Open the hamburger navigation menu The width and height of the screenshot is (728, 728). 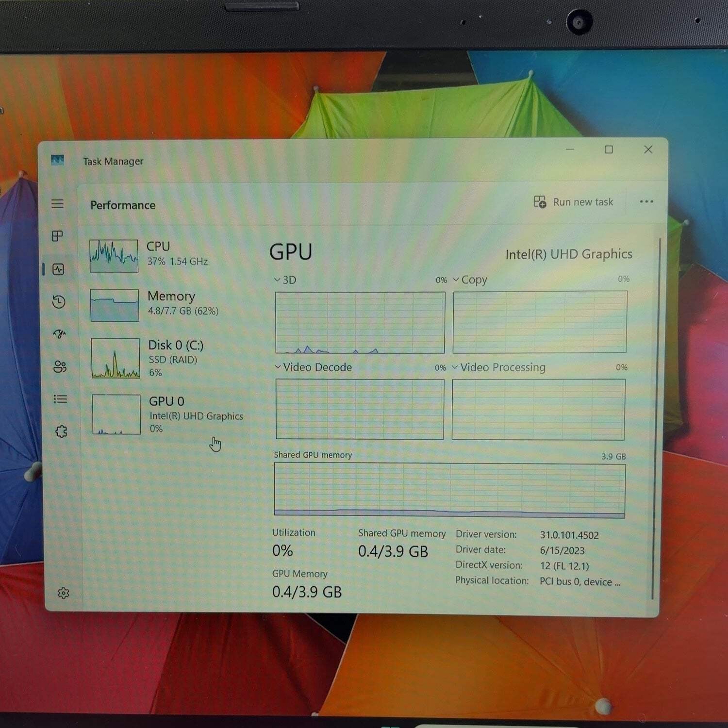[57, 203]
